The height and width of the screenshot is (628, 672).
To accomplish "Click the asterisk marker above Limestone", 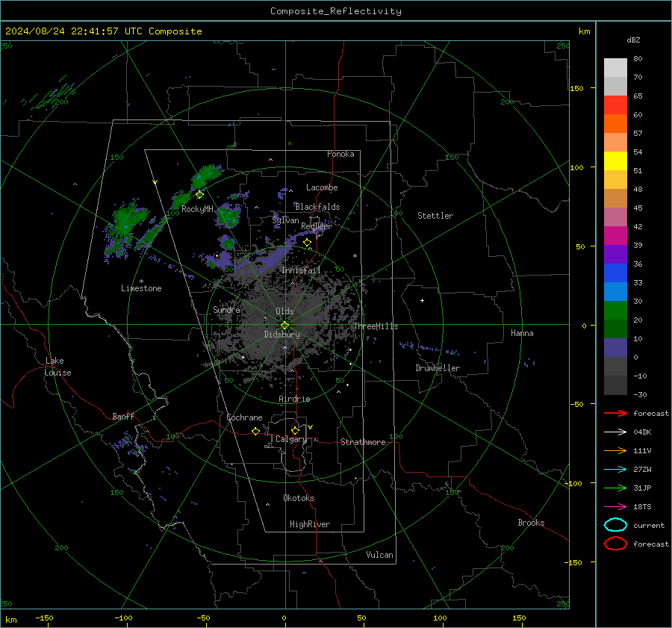I will pos(141,282).
